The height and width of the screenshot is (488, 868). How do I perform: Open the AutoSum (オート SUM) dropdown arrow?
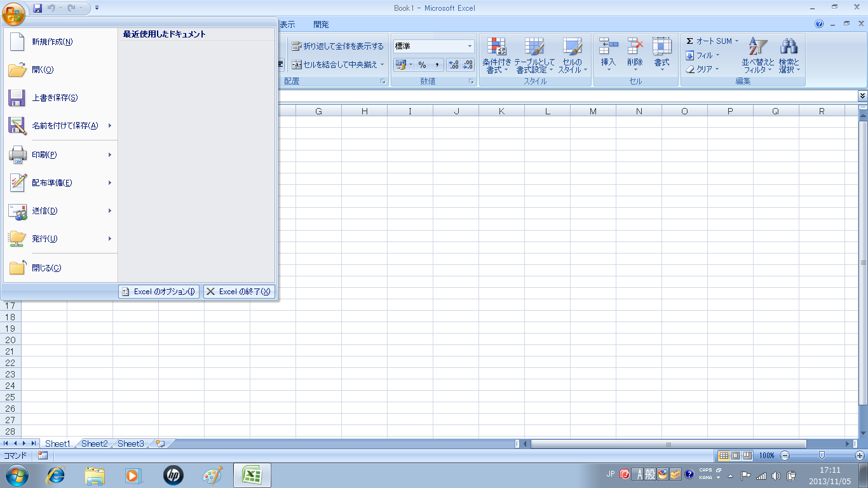click(737, 41)
